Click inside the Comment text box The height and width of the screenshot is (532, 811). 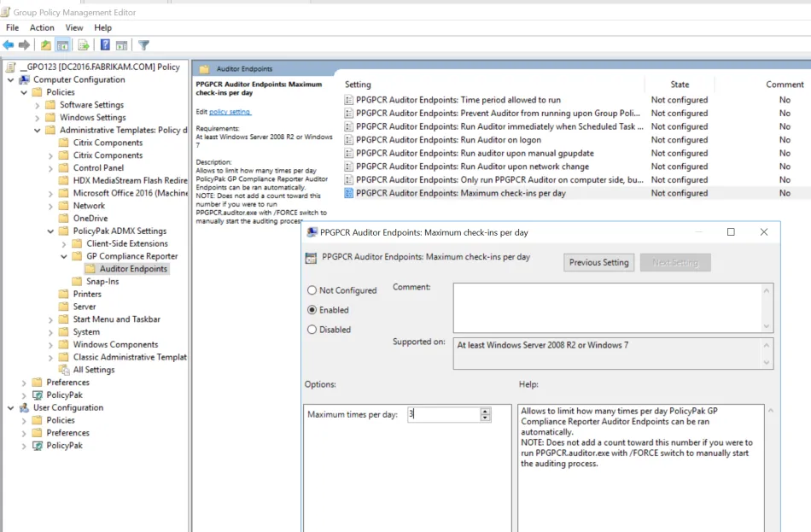point(606,307)
